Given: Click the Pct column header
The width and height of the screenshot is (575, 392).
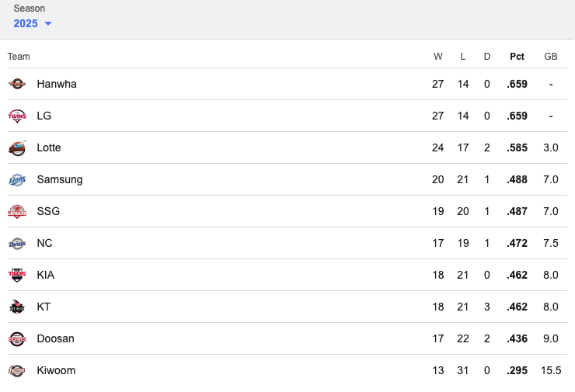Looking at the screenshot, I should point(517,57).
